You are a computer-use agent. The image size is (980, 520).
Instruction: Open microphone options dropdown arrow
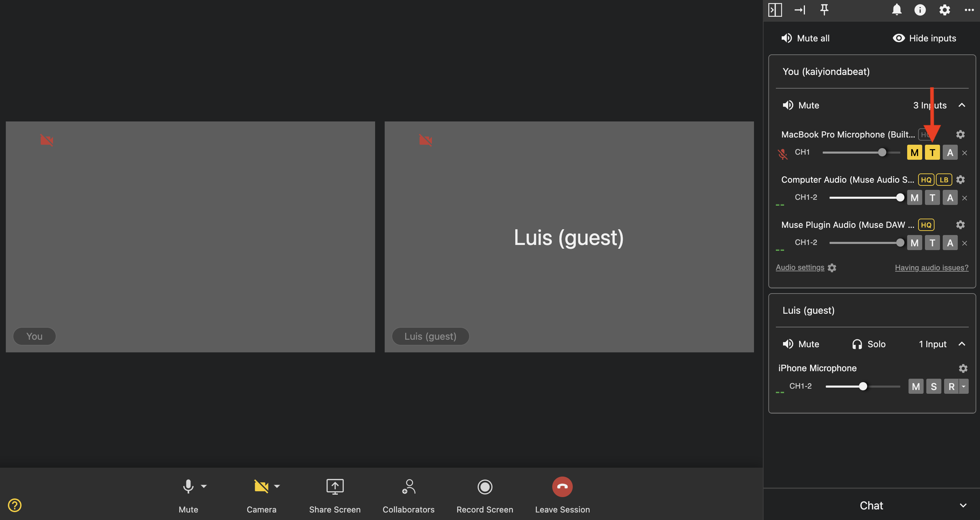pos(204,486)
